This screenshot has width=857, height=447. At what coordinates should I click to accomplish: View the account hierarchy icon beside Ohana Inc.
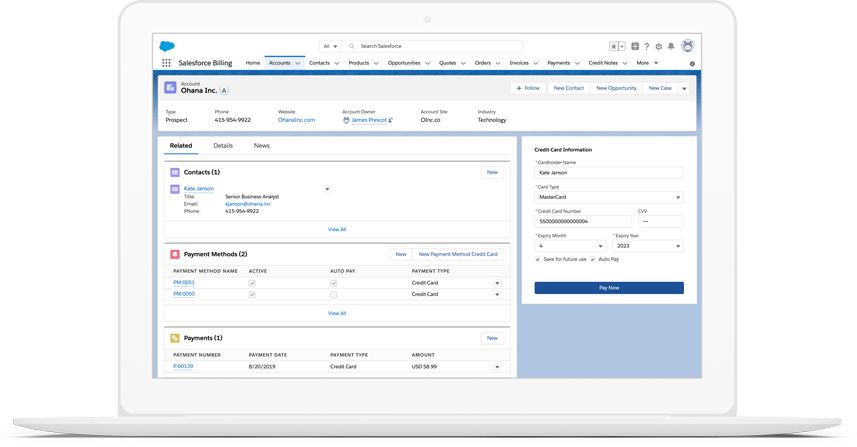point(225,91)
